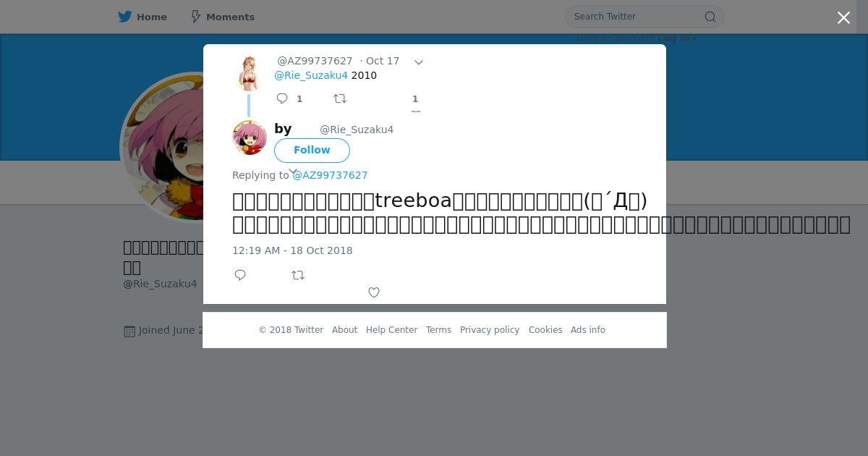Viewport: 868px width, 456px height.
Task: Open the Log in dropdown
Action: pos(677,38)
